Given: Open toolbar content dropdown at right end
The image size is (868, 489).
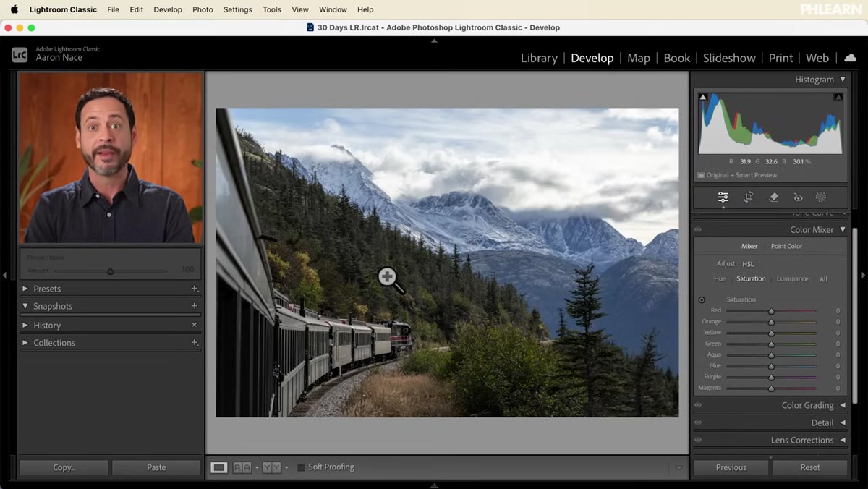Looking at the screenshot, I should [678, 467].
